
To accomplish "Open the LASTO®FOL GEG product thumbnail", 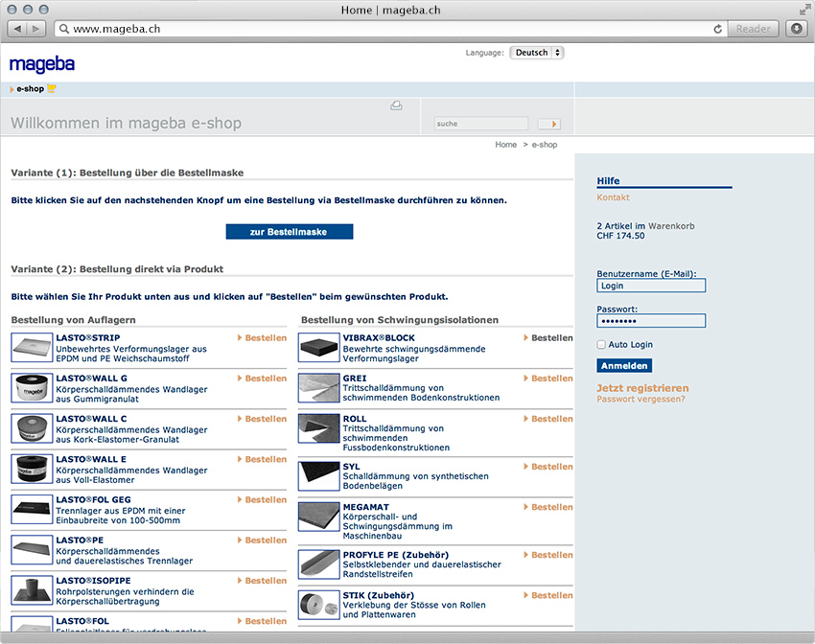I will coord(32,510).
